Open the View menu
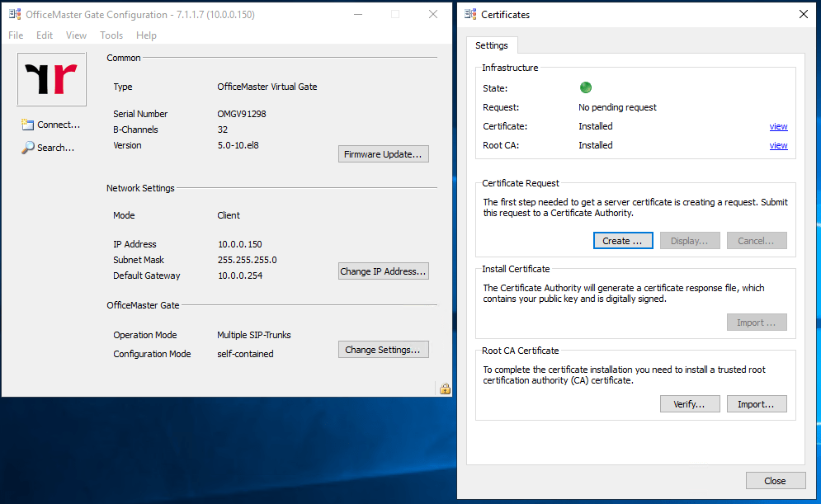The width and height of the screenshot is (821, 504). click(x=76, y=35)
